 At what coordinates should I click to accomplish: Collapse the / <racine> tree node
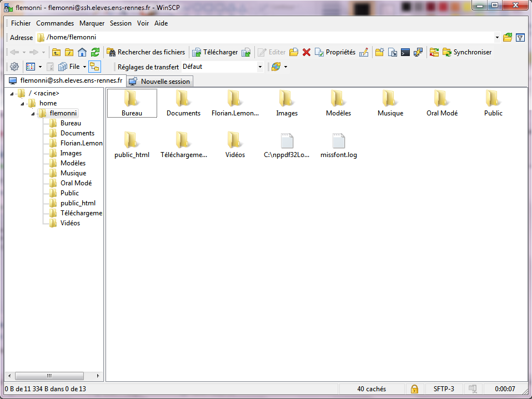click(12, 94)
